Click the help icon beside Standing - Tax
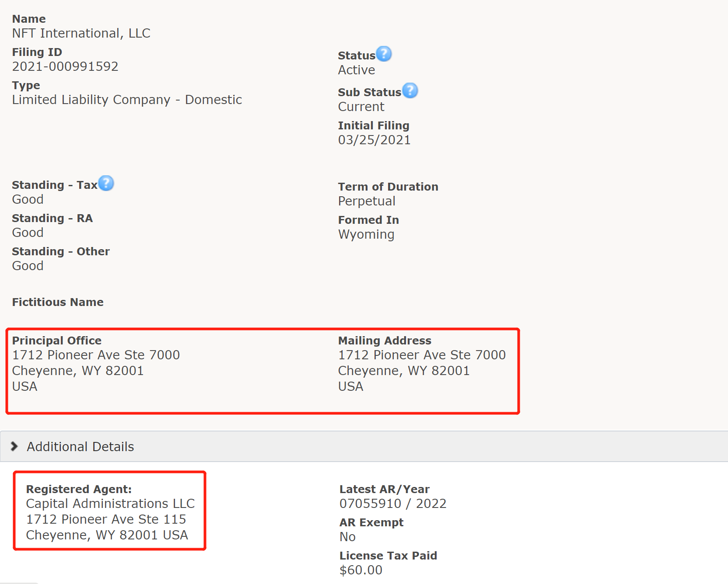Viewport: 728px width, 584px height. (x=106, y=183)
